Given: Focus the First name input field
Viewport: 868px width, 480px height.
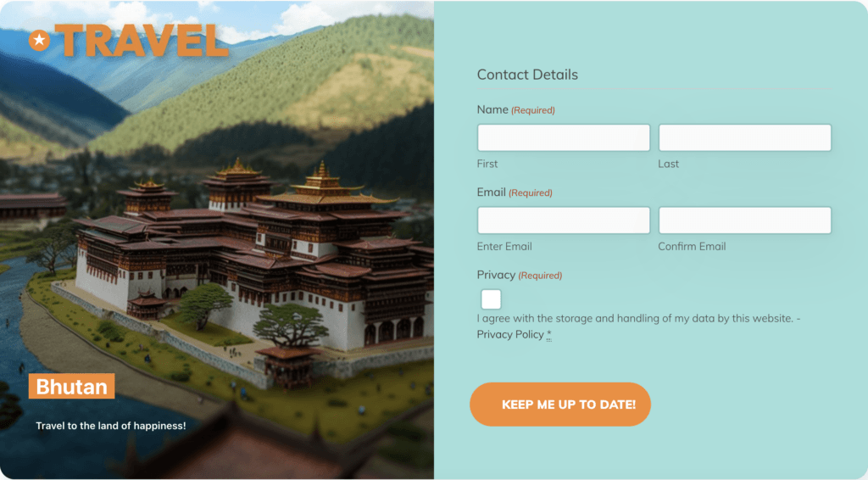Looking at the screenshot, I should pos(564,138).
